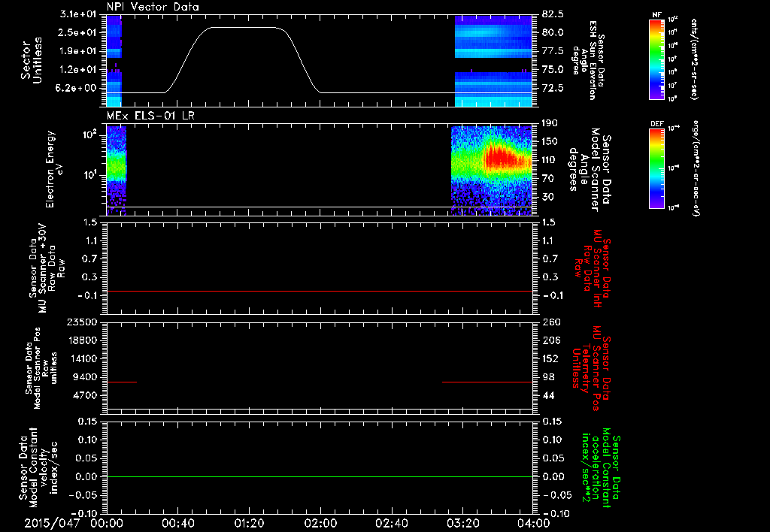Viewport: 770px width, 532px height.
Task: Click the 9400 scanner position tick label
Action: coord(84,377)
